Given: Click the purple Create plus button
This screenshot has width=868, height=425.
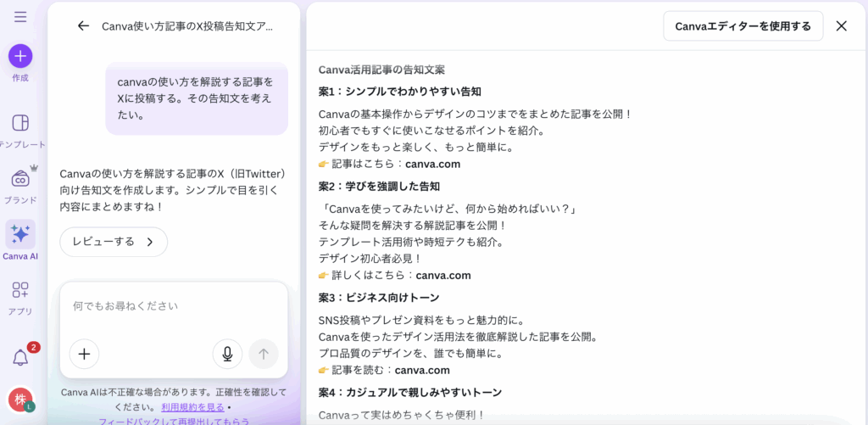Looking at the screenshot, I should click(20, 56).
